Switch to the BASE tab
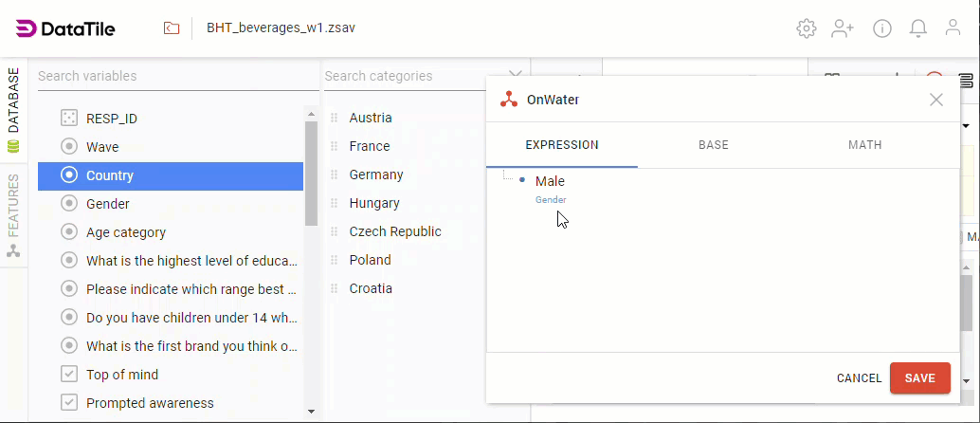 tap(714, 145)
